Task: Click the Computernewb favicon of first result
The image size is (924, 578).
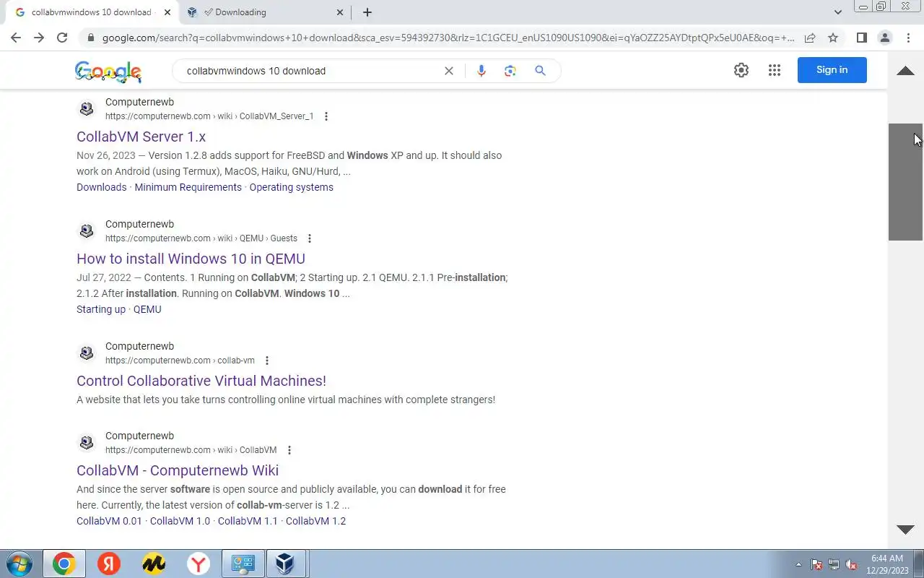Action: click(87, 109)
